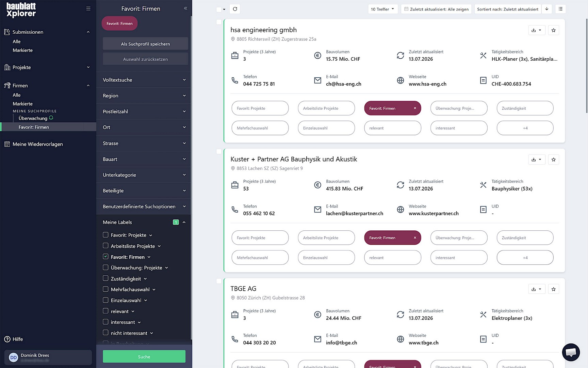Click the location pin of hsa engineering address

click(233, 39)
